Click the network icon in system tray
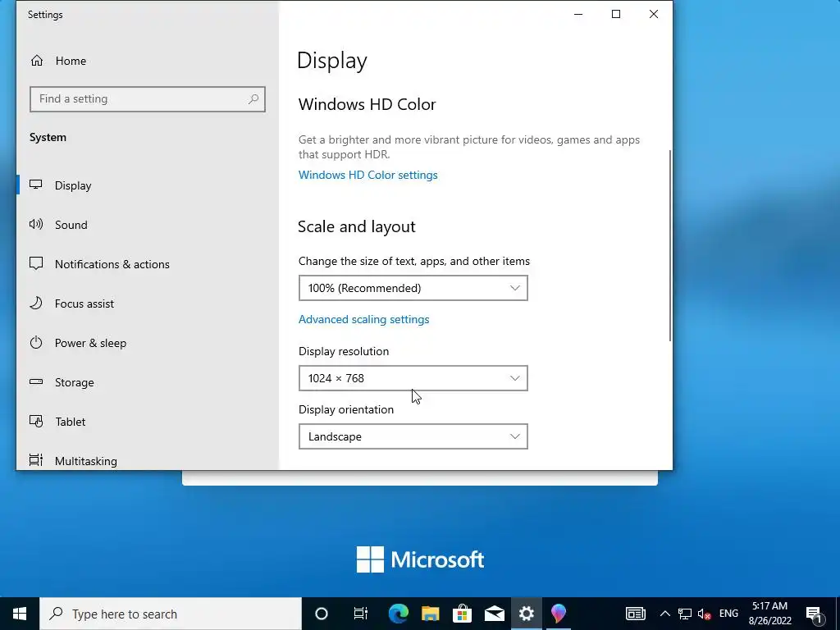Viewport: 840px width, 630px height. [685, 614]
